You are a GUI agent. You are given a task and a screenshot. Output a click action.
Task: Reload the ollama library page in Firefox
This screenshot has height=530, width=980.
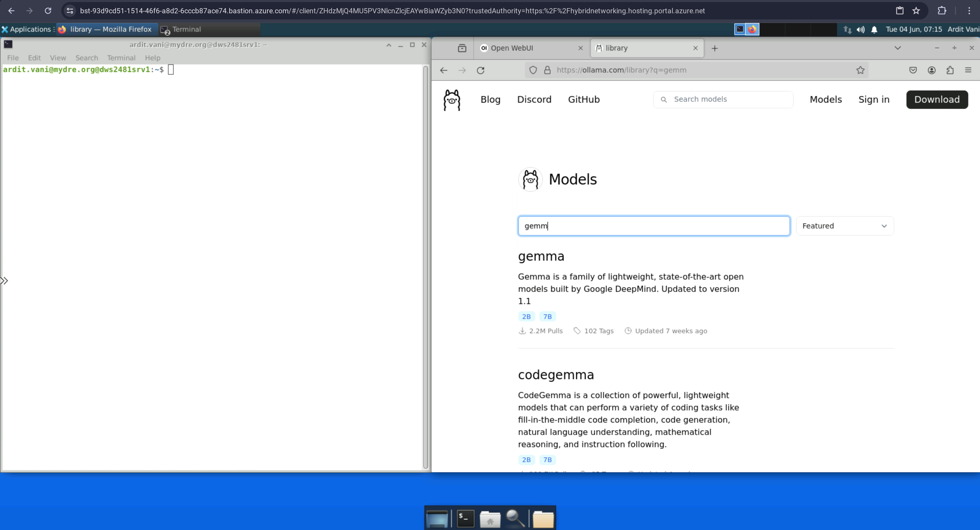(481, 71)
